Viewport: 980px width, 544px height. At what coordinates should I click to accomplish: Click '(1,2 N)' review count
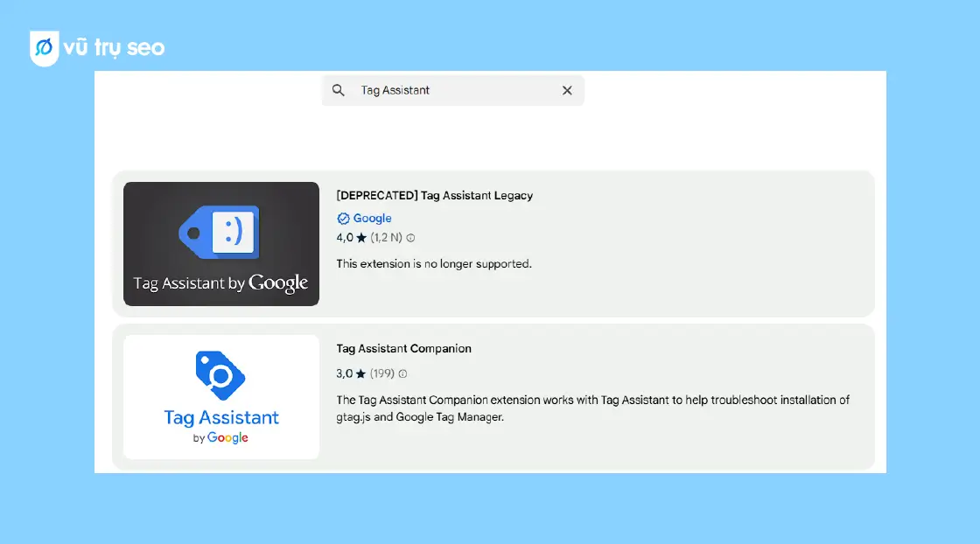point(386,237)
